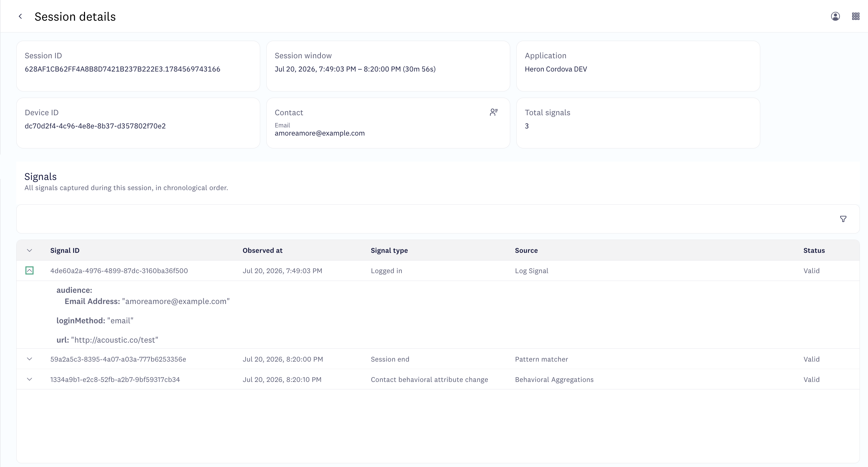Click the loginMethod "email" detail line
Screen dimensions: 868x467
(95, 321)
